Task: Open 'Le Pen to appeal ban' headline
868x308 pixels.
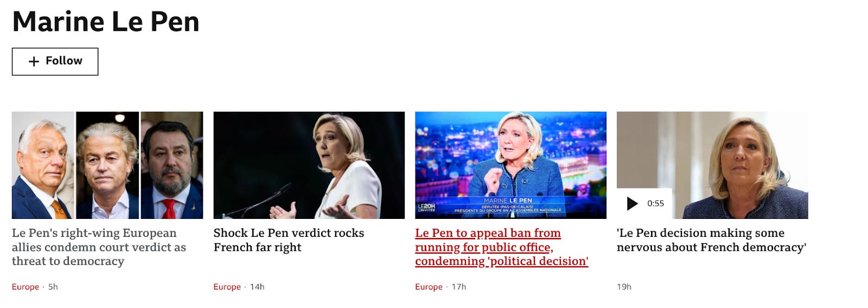Action: [x=502, y=247]
